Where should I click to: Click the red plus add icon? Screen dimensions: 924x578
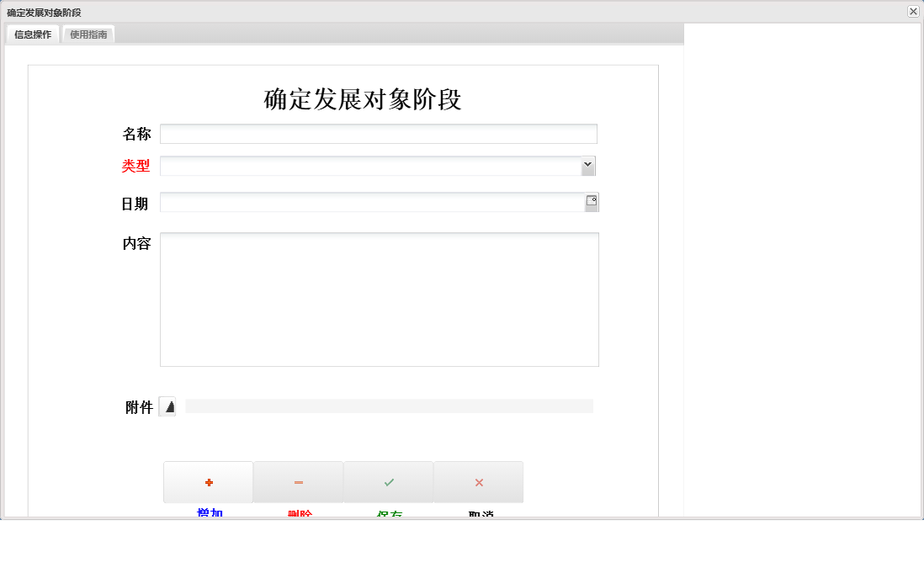click(x=207, y=481)
